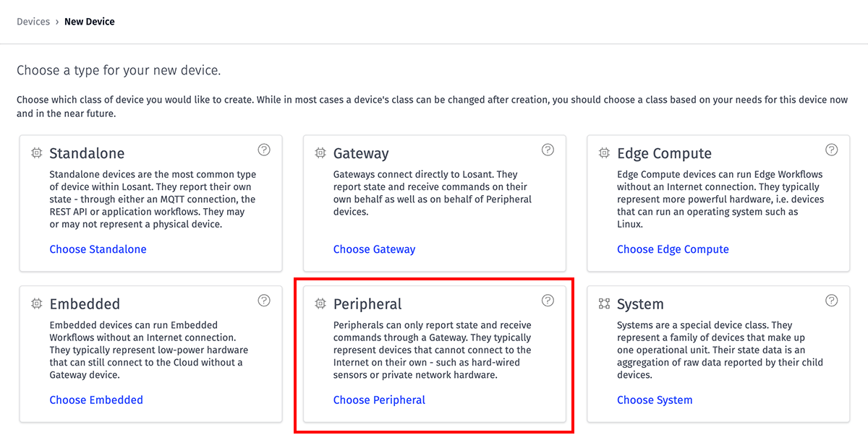Click the chip icon beside Gateway title
Viewport: 868px width, 448px height.
(320, 153)
